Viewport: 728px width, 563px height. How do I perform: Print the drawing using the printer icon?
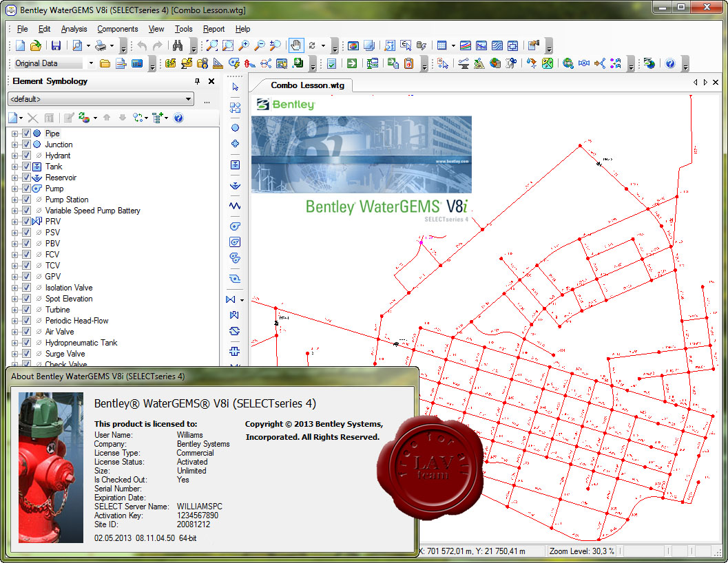[101, 45]
